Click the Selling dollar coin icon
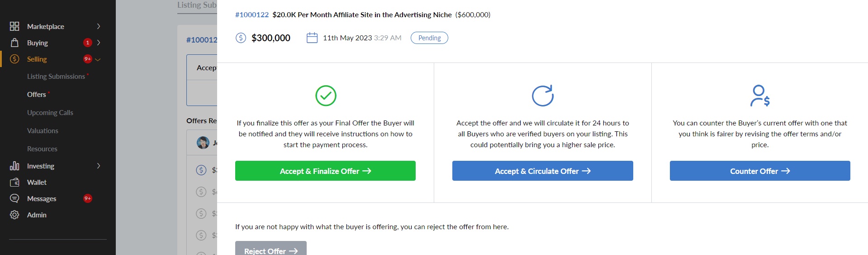Image resolution: width=868 pixels, height=255 pixels. point(14,59)
